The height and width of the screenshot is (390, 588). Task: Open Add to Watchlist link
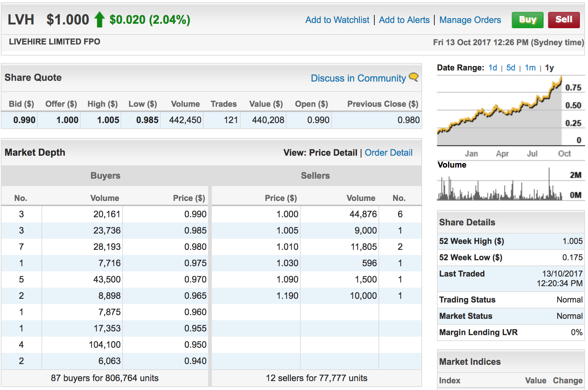pyautogui.click(x=337, y=20)
